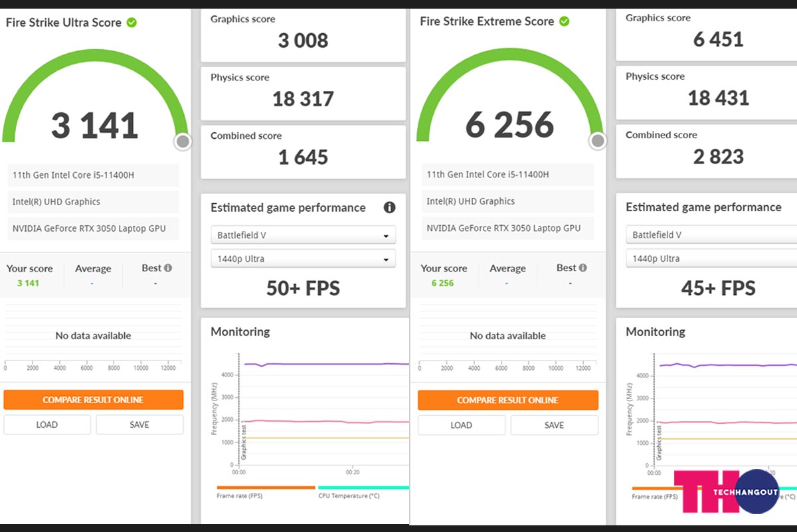
Task: Click the 11th Gen Intel Core i5-11400H row in Extreme panel
Action: pyautogui.click(x=508, y=175)
